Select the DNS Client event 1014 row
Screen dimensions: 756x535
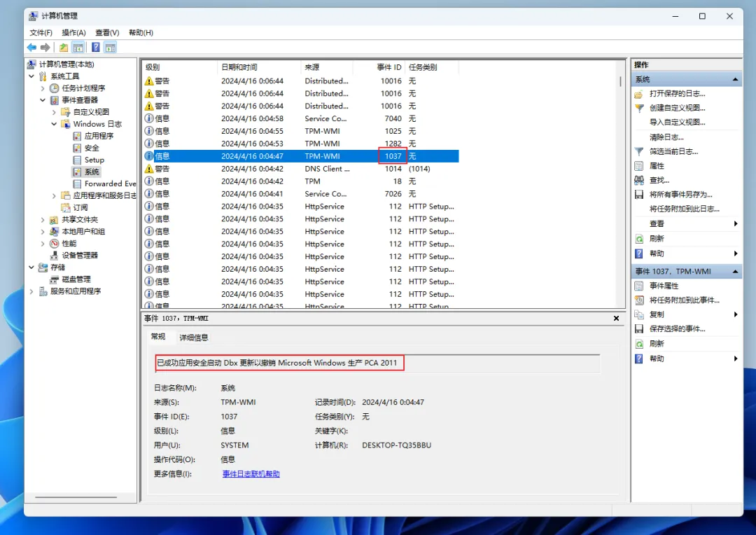(301, 169)
